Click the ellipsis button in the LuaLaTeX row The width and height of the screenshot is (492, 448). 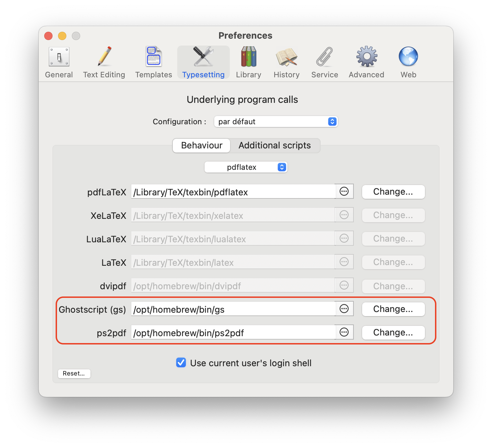pos(344,238)
